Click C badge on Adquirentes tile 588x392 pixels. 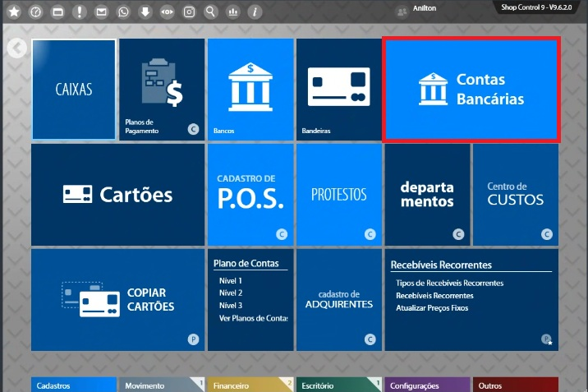point(370,339)
